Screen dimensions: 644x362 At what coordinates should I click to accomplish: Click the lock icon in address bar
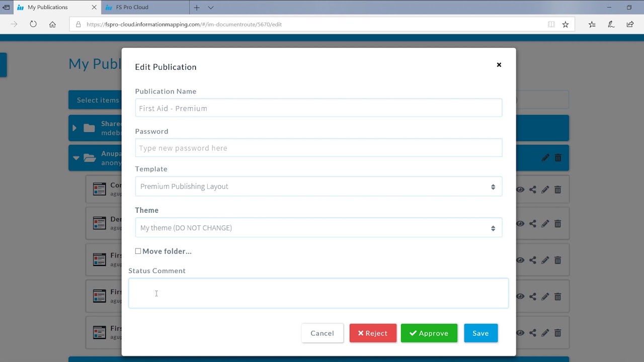[78, 24]
